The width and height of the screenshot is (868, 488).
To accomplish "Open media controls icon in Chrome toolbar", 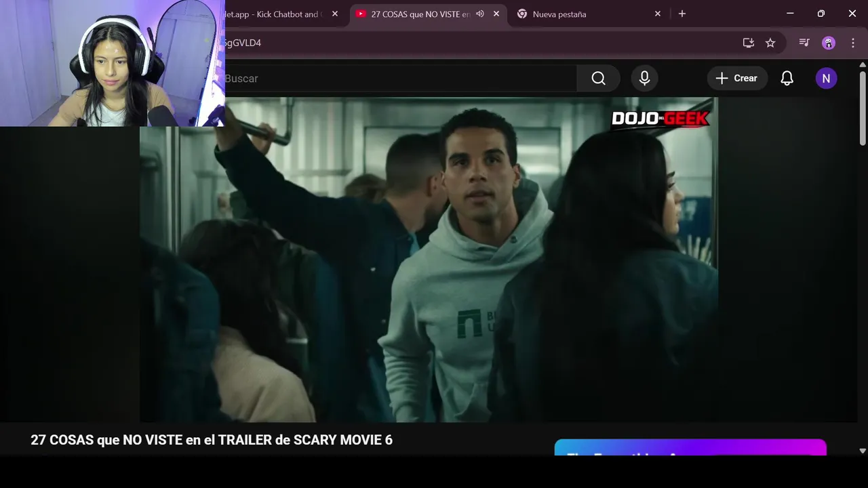I will point(804,43).
